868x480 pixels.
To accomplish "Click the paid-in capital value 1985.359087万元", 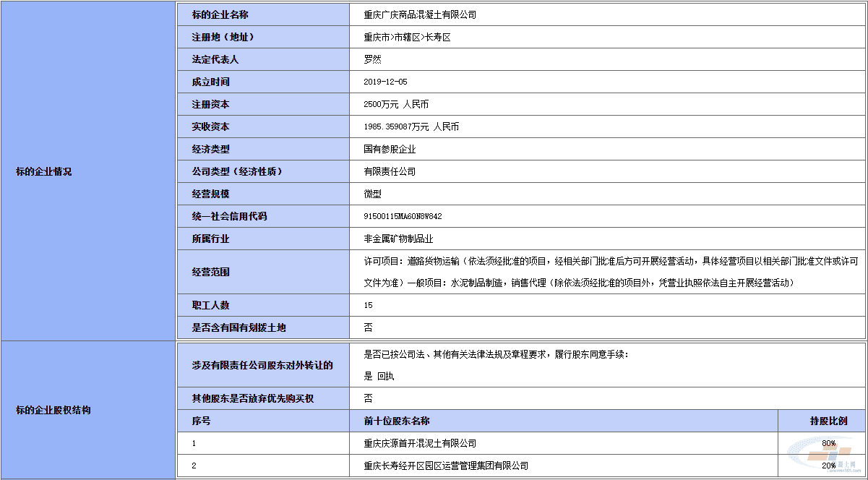I will pyautogui.click(x=411, y=127).
